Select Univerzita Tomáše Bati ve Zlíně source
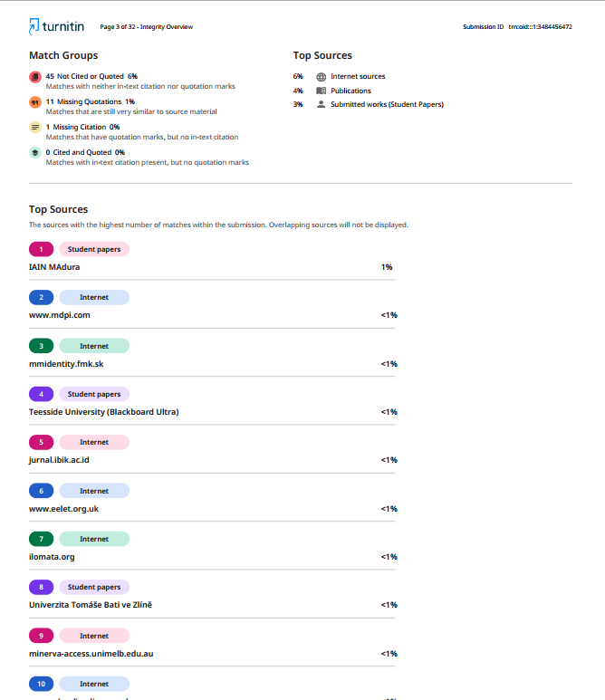 tap(91, 605)
